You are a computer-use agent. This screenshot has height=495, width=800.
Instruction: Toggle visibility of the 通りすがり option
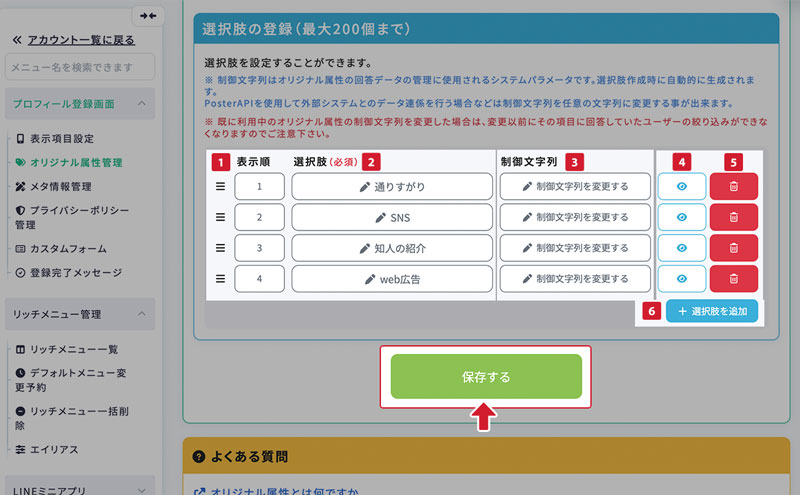click(682, 187)
